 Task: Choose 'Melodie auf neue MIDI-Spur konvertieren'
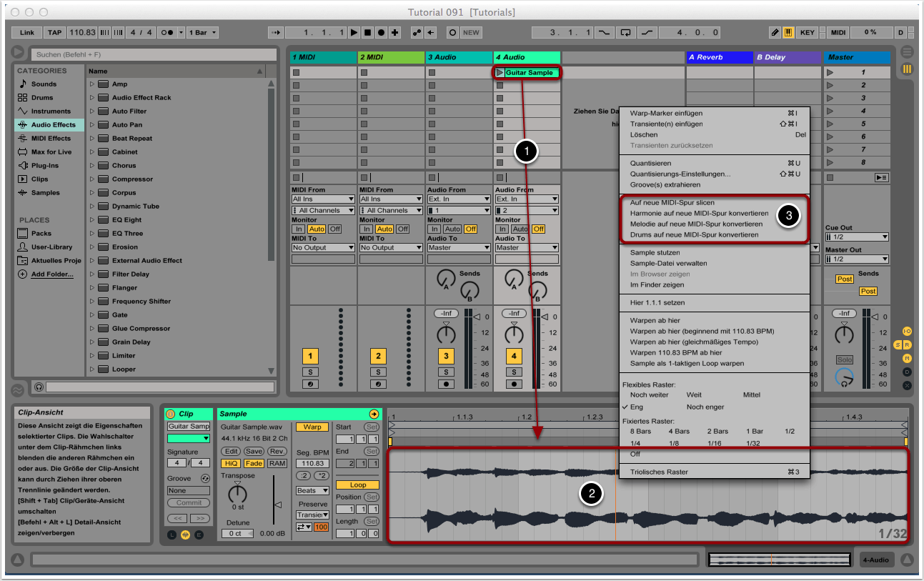click(696, 224)
